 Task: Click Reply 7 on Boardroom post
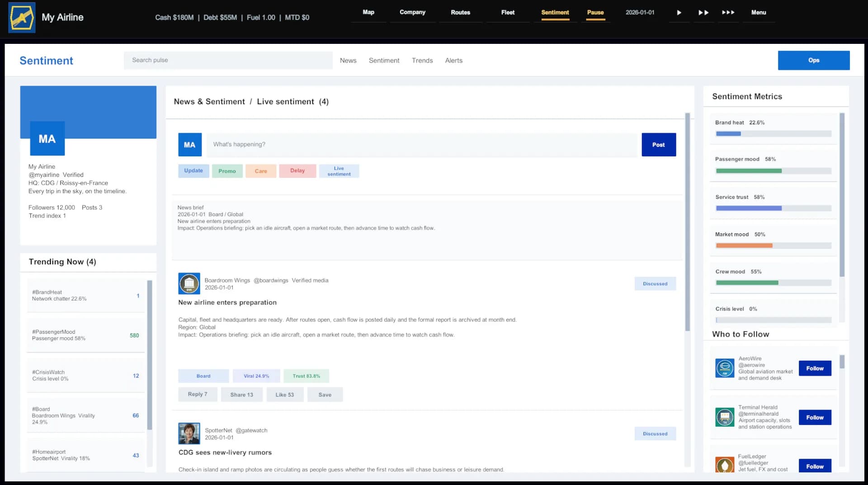[198, 395]
